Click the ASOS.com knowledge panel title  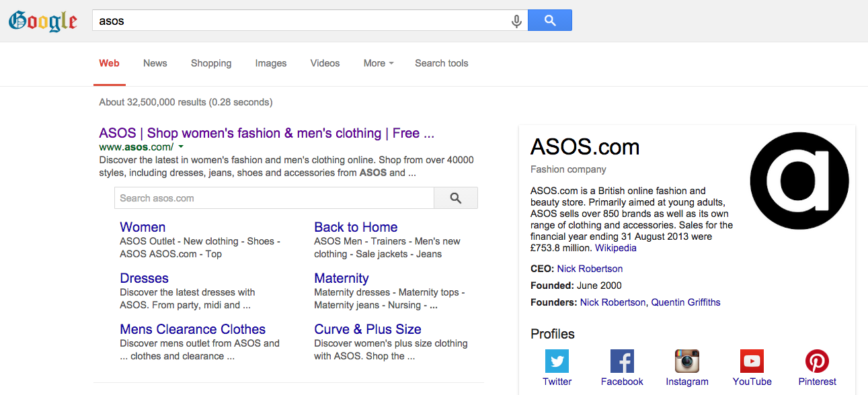[x=585, y=146]
